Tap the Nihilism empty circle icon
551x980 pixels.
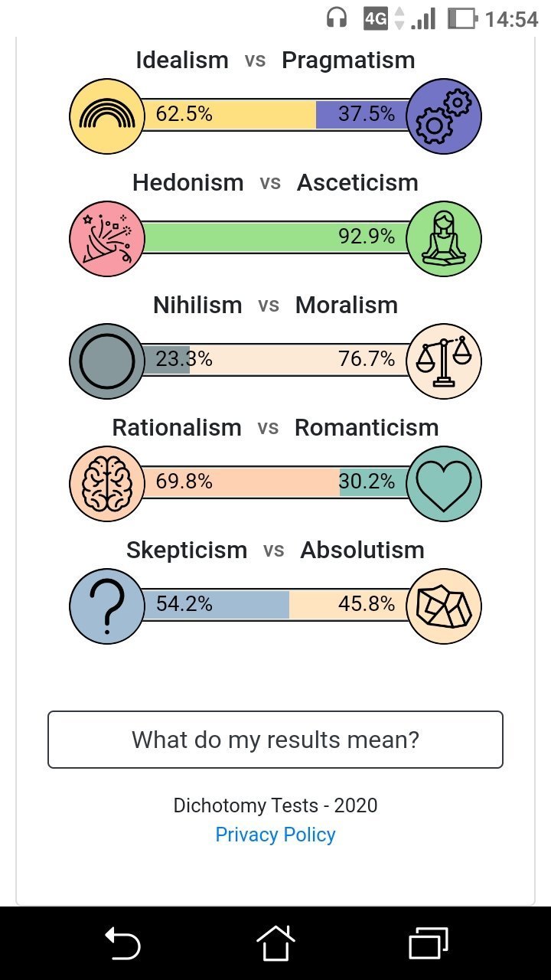(x=107, y=361)
